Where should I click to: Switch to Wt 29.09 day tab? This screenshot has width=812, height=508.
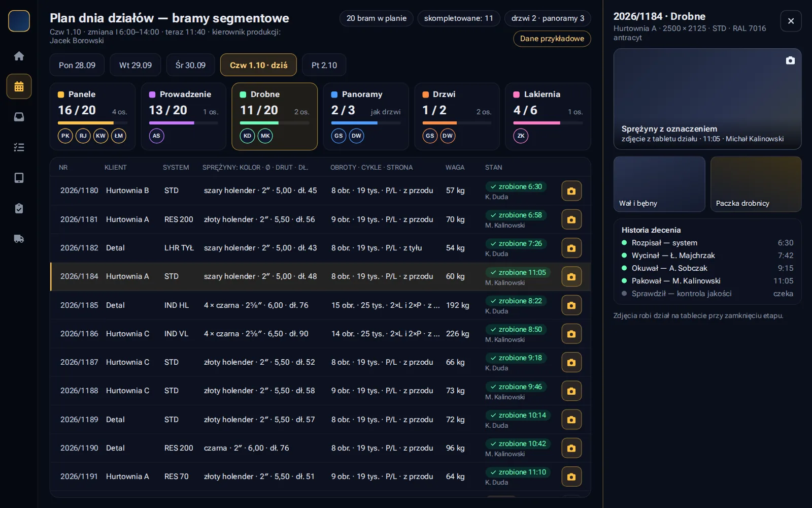136,65
